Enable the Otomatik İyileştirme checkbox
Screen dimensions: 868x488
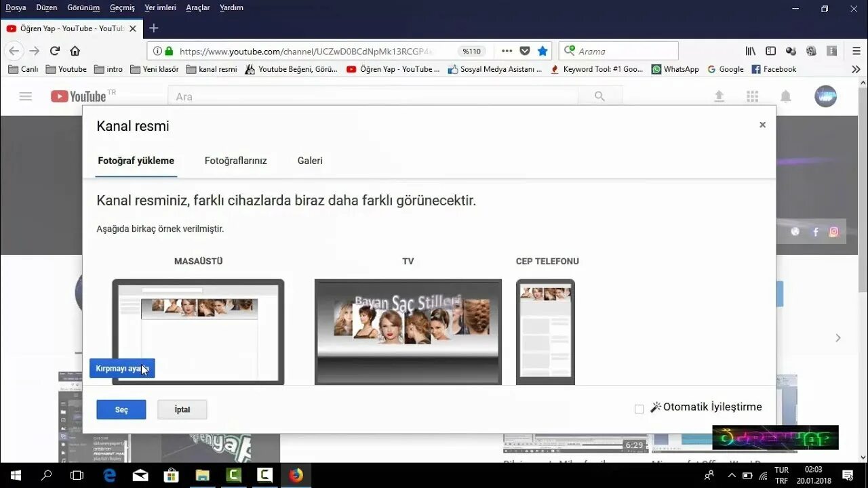point(639,409)
